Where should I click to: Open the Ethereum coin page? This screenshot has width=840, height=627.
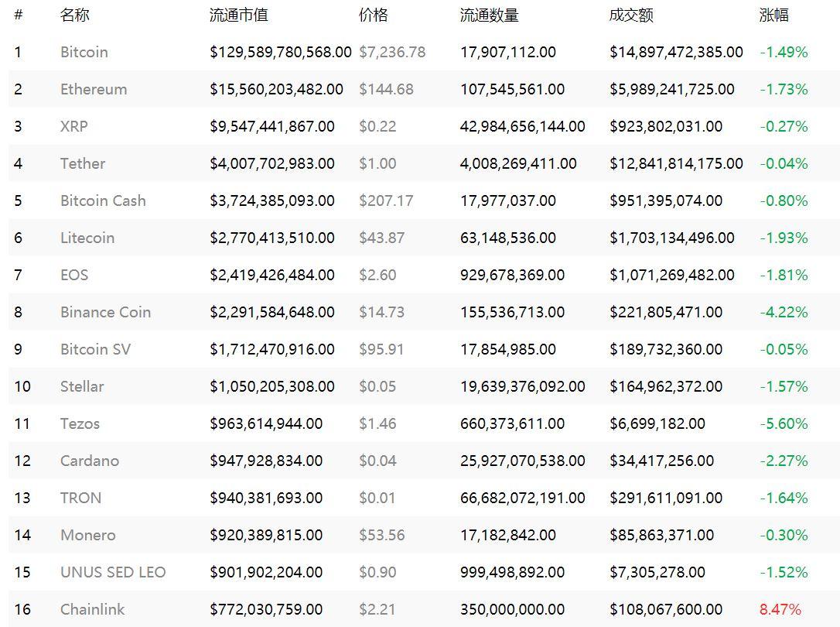point(94,89)
